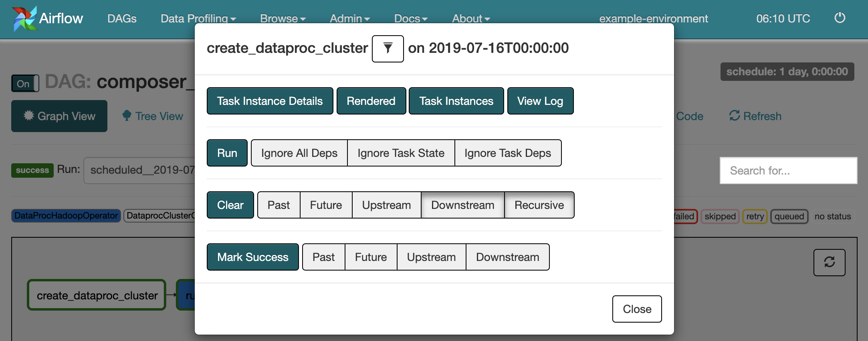Open Graph View tab
Viewport: 868px width, 341px height.
click(x=59, y=116)
